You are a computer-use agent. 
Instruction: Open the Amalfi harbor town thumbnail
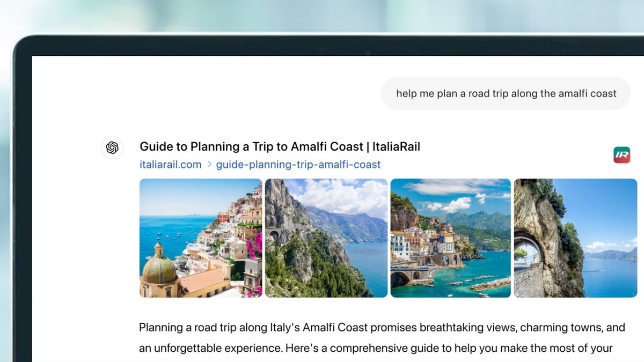click(451, 238)
